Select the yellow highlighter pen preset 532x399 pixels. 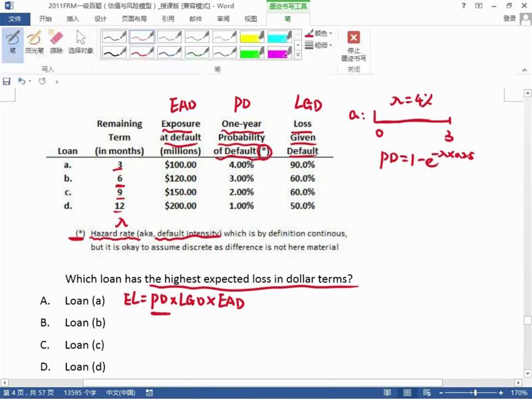pyautogui.click(x=252, y=37)
